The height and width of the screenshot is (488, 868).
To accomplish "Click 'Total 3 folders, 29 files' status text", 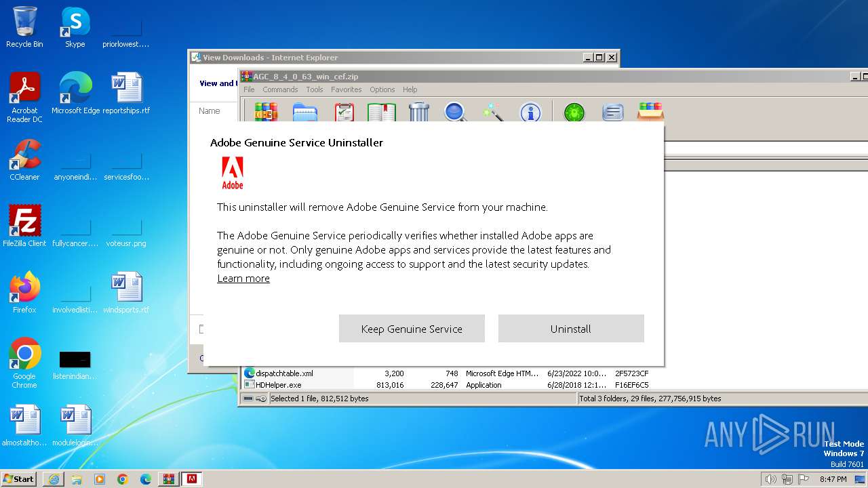I will tap(650, 399).
